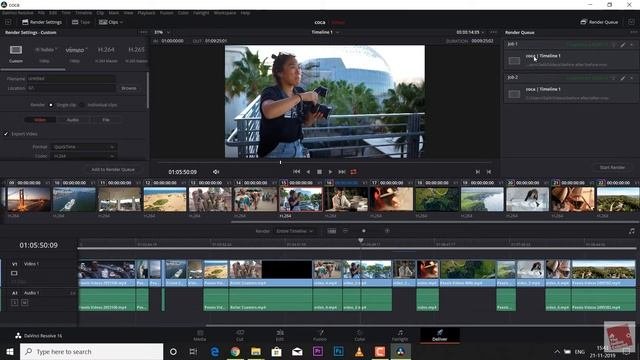This screenshot has height=360, width=640.
Task: Click timeline zoom slider handle
Action: 364,231
